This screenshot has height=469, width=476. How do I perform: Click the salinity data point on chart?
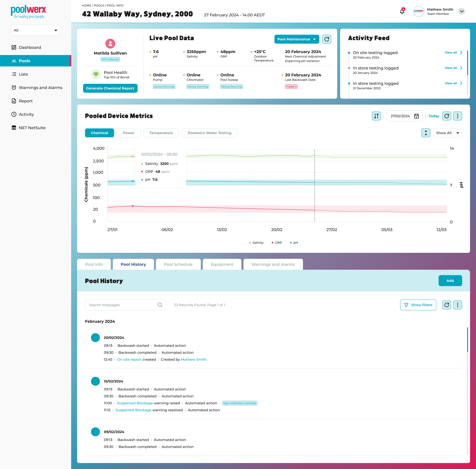pos(133,156)
